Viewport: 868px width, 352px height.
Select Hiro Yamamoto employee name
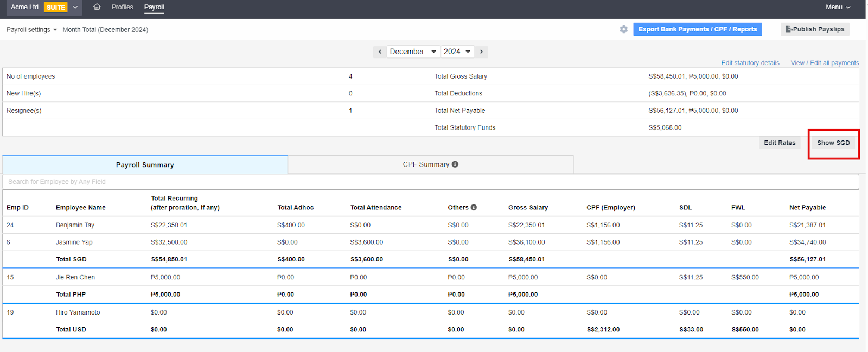pyautogui.click(x=78, y=312)
